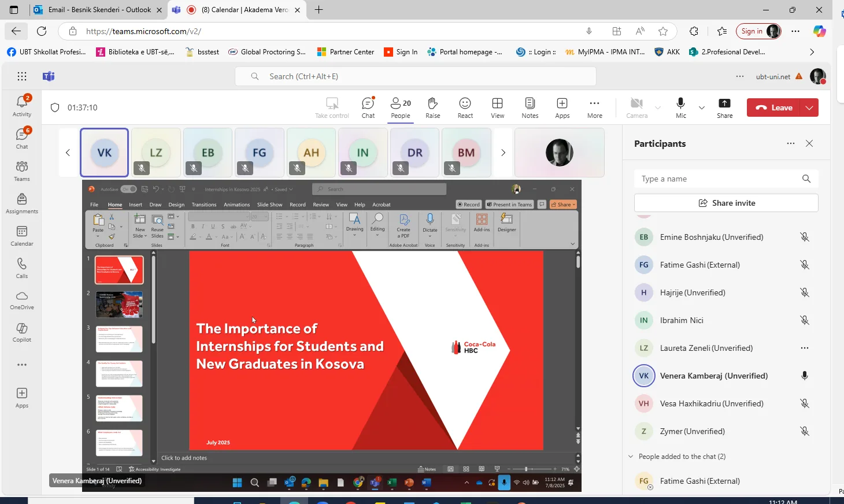Screen dimensions: 844x504
Task: Toggle the microphone mute button
Action: coord(681,108)
